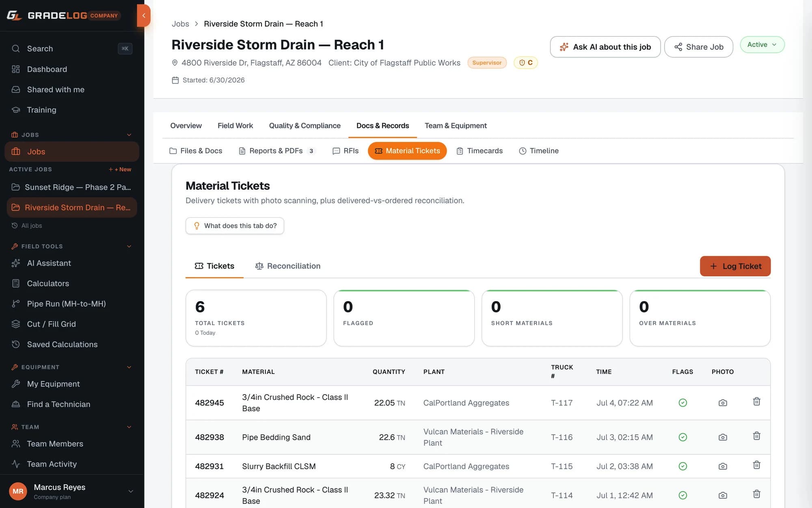Click the Log Ticket button
Viewport: 812px width, 508px height.
735,266
